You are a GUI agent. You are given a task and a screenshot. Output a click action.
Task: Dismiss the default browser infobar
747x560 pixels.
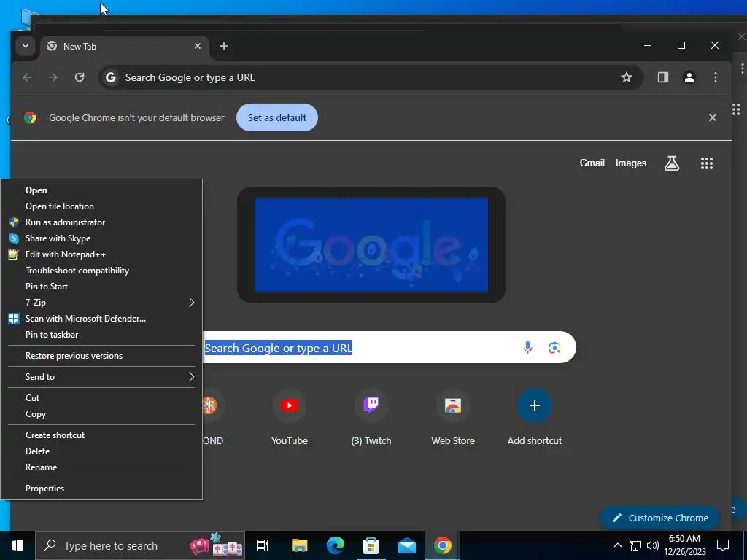tap(712, 117)
